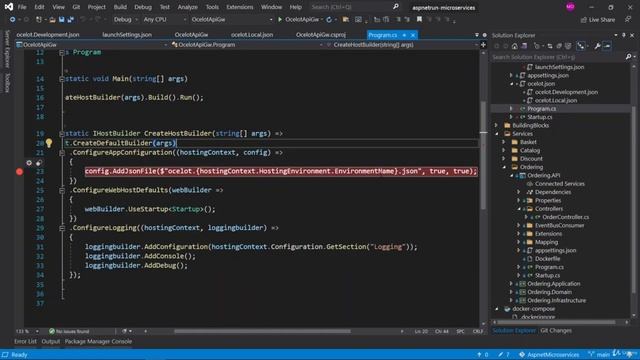The width and height of the screenshot is (640, 360).
Task: Click the Search Solution Explorer input field
Action: pyautogui.click(x=558, y=57)
